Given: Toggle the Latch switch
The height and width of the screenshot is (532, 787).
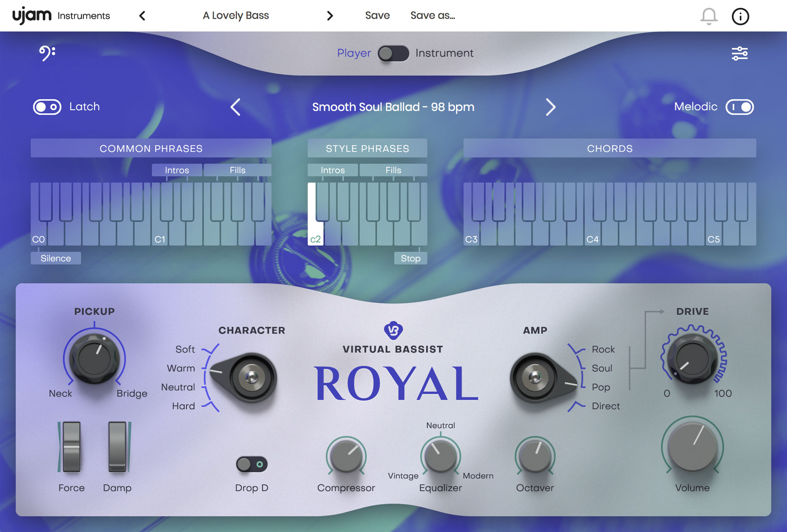Looking at the screenshot, I should (x=47, y=107).
